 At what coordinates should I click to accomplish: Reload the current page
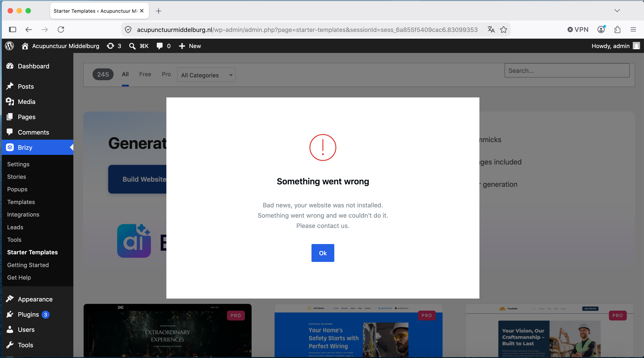pos(61,30)
